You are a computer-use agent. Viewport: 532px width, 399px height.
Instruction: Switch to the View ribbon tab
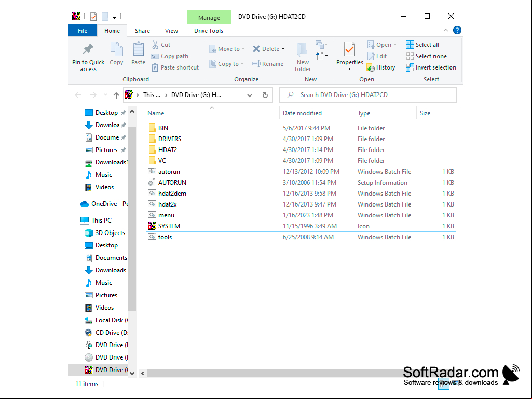(x=172, y=31)
